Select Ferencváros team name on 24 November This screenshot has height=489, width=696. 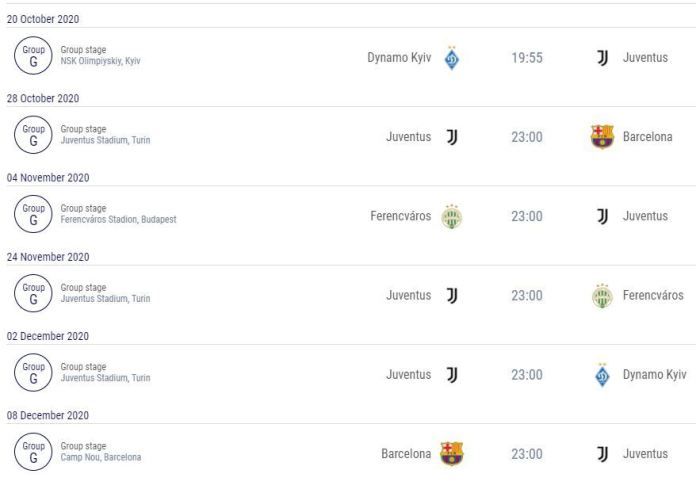(x=653, y=296)
